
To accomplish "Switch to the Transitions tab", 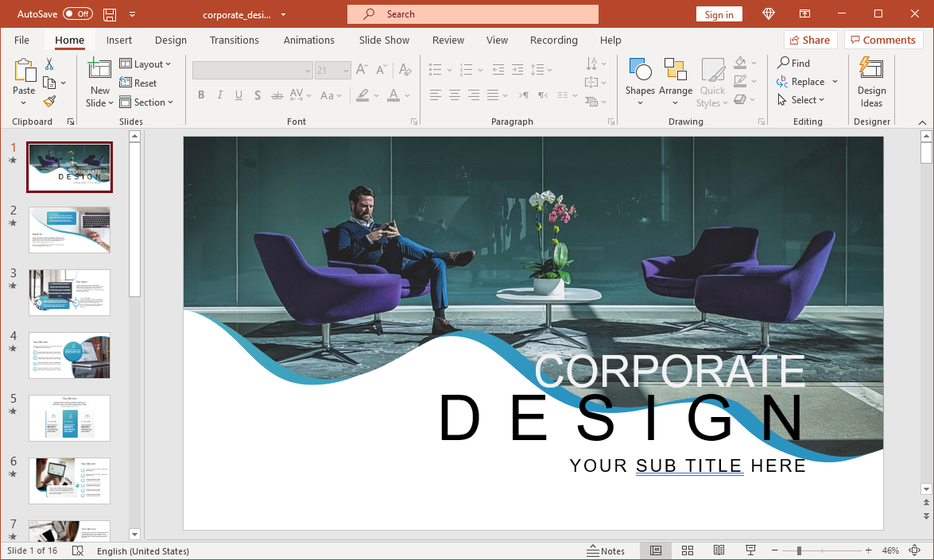I will (234, 40).
